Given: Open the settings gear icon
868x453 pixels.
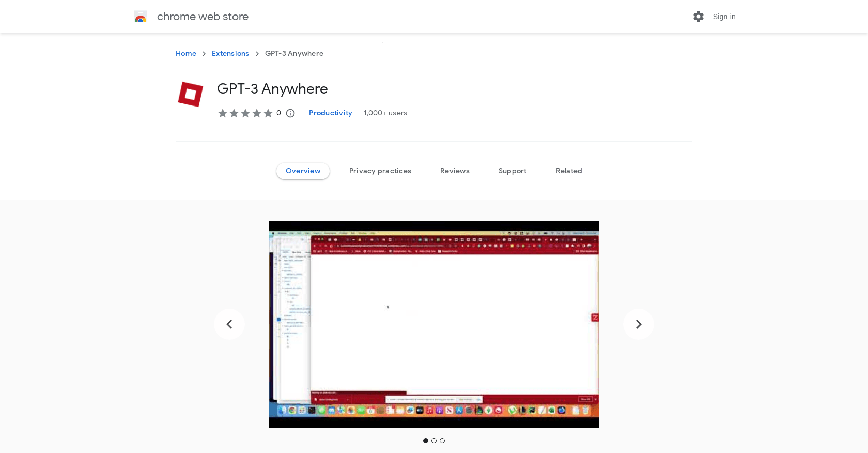Looking at the screenshot, I should click(x=699, y=17).
